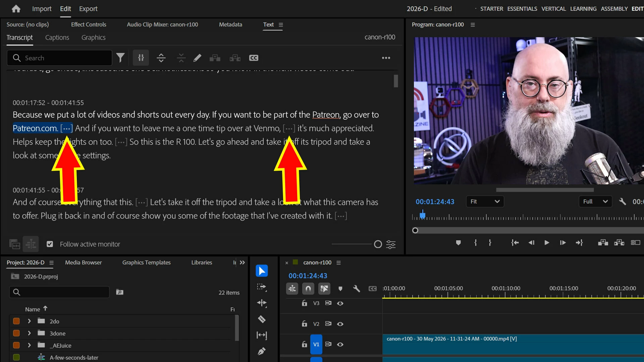The height and width of the screenshot is (362, 644).
Task: Select the Razor tool in tools panel
Action: pyautogui.click(x=262, y=319)
